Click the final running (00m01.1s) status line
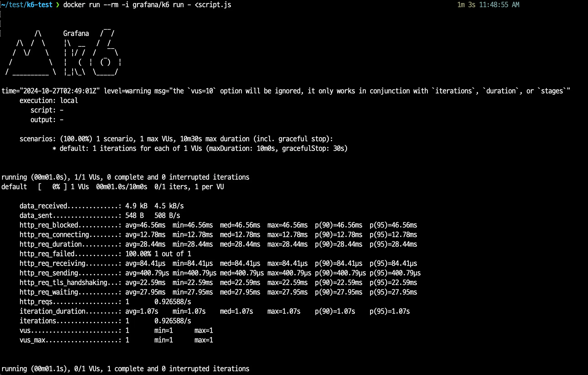This screenshot has height=375, width=588. pyautogui.click(x=125, y=369)
